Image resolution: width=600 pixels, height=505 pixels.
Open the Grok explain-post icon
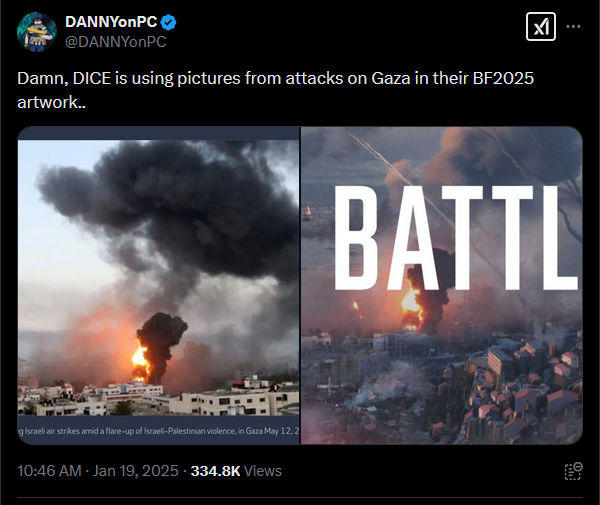click(x=541, y=26)
